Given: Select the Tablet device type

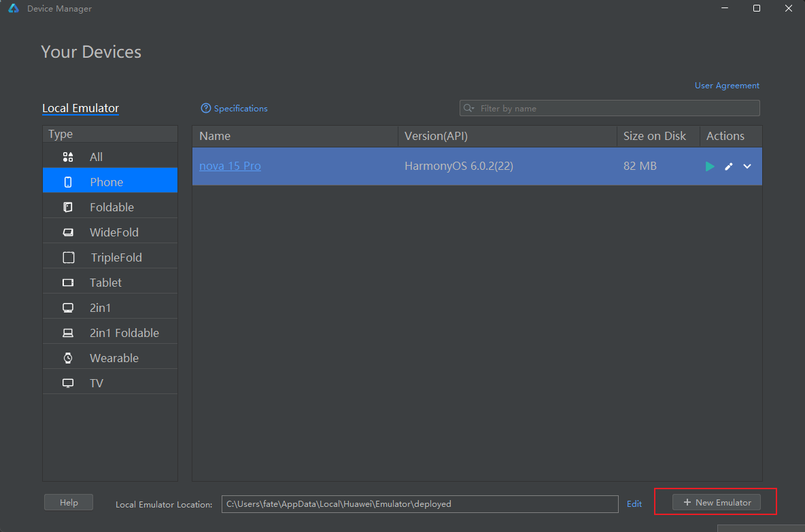Looking at the screenshot, I should (x=110, y=283).
